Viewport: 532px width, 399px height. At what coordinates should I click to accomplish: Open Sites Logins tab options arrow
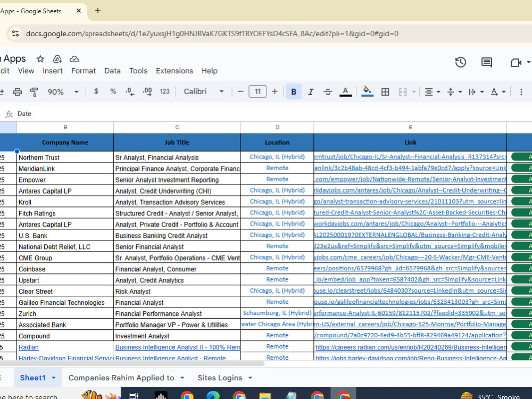(x=251, y=378)
